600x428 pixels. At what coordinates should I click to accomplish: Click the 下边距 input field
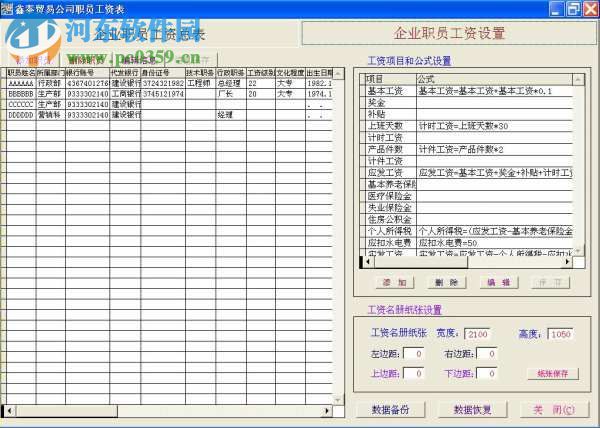pos(487,373)
